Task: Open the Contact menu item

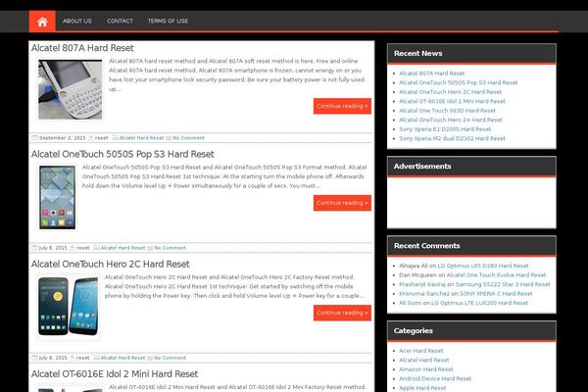Action: coord(120,21)
